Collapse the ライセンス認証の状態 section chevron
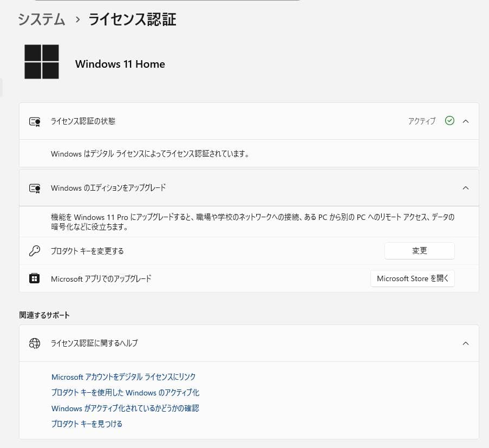Image resolution: width=489 pixels, height=448 pixels. coord(466,121)
